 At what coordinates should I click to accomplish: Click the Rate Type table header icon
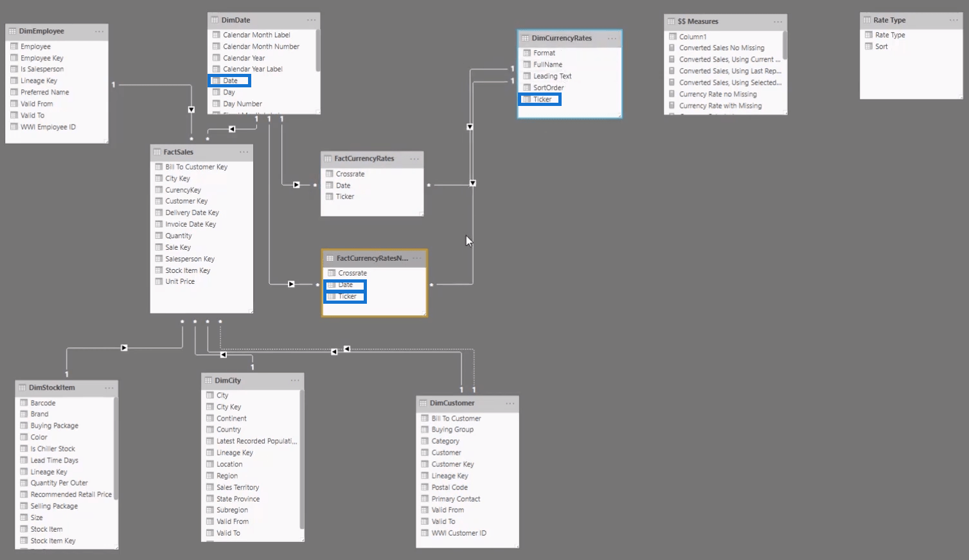pyautogui.click(x=867, y=21)
